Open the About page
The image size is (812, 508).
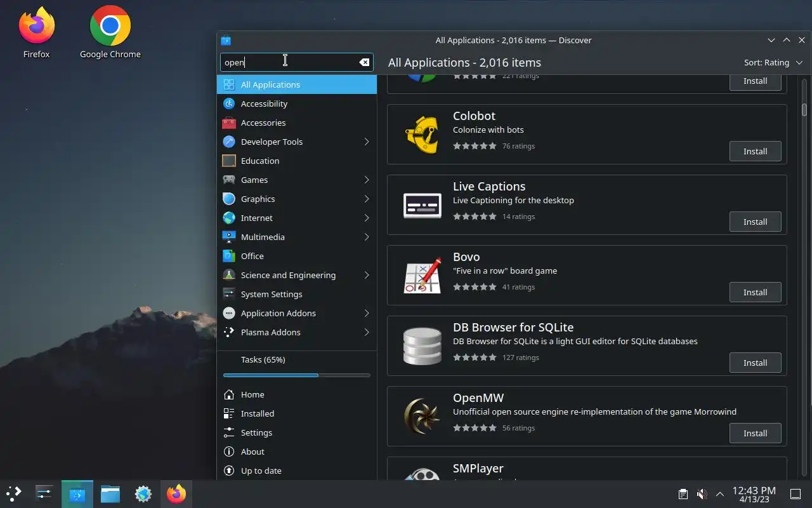pyautogui.click(x=297, y=451)
